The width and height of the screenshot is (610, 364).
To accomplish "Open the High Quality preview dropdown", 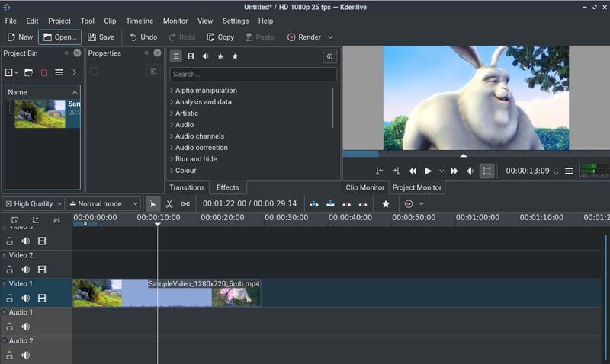I will (33, 204).
